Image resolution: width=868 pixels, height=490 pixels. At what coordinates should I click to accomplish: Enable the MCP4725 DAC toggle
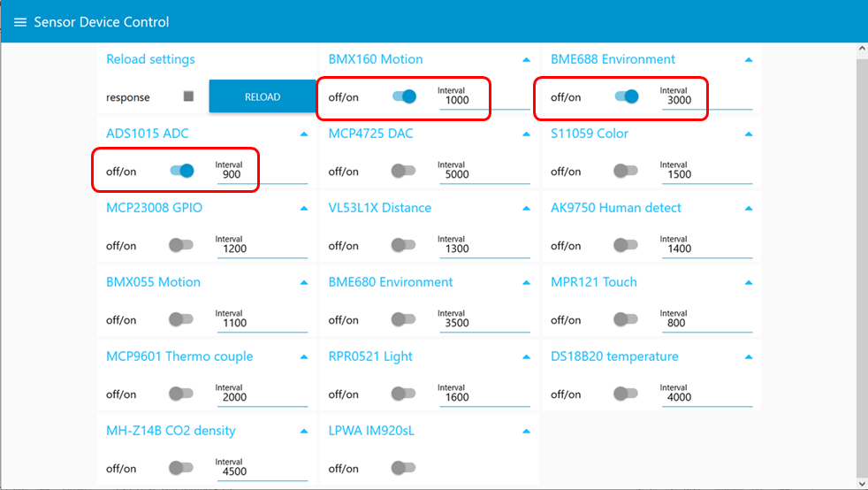coord(404,171)
